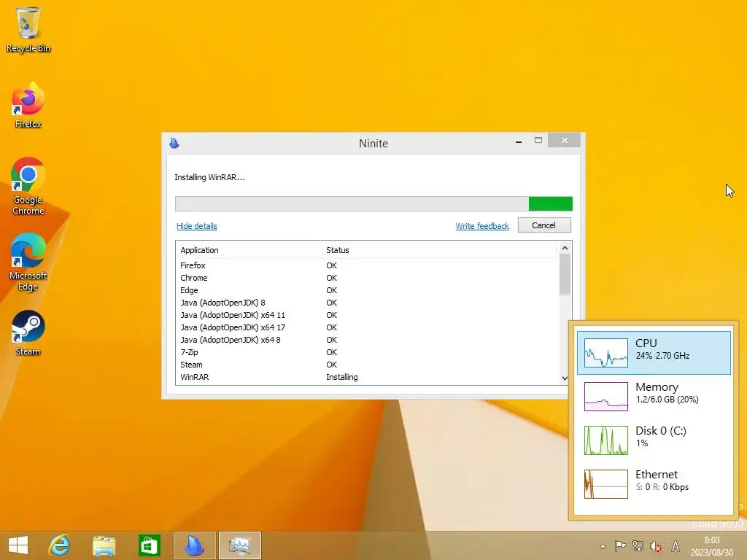
Task: Open the Action Center flag icon
Action: 620,546
